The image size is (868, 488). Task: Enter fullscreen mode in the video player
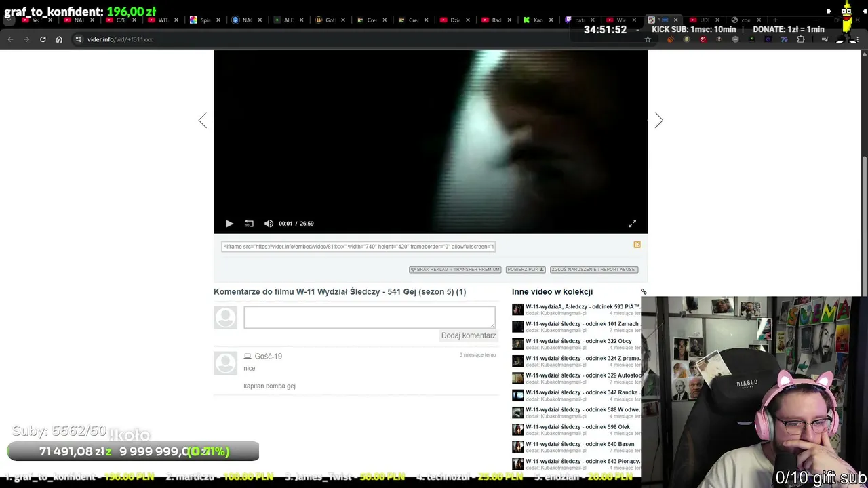click(x=632, y=224)
